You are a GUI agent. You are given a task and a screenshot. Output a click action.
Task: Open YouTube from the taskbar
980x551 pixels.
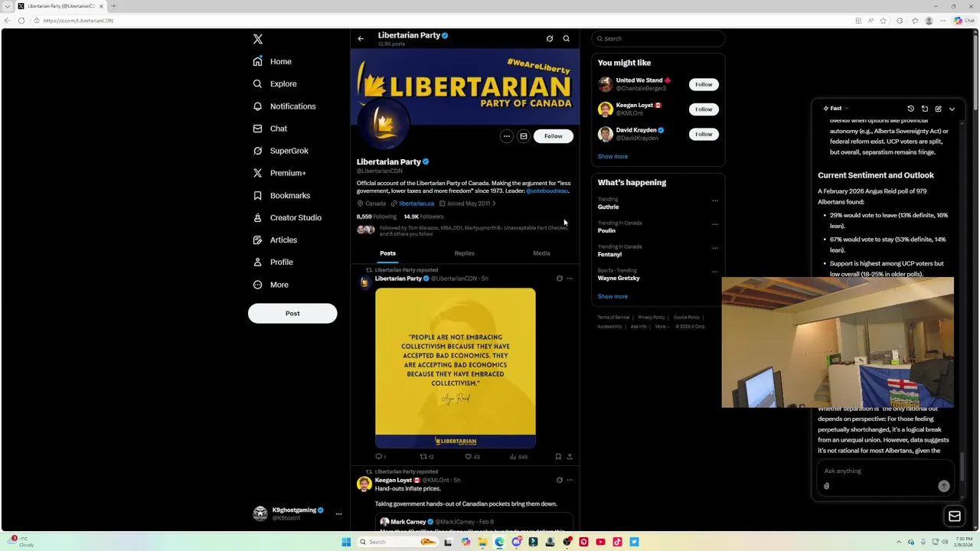coord(600,542)
